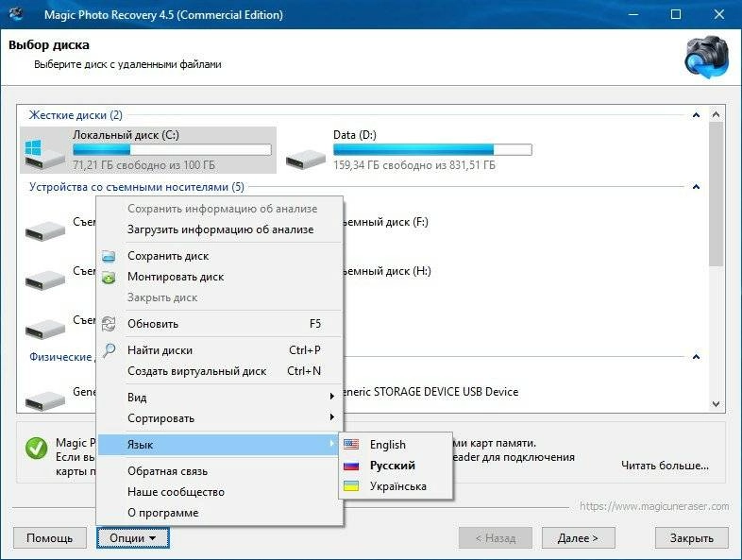The width and height of the screenshot is (742, 560).
Task: Choose Загрузить информацию об анализе
Action: coord(220,229)
